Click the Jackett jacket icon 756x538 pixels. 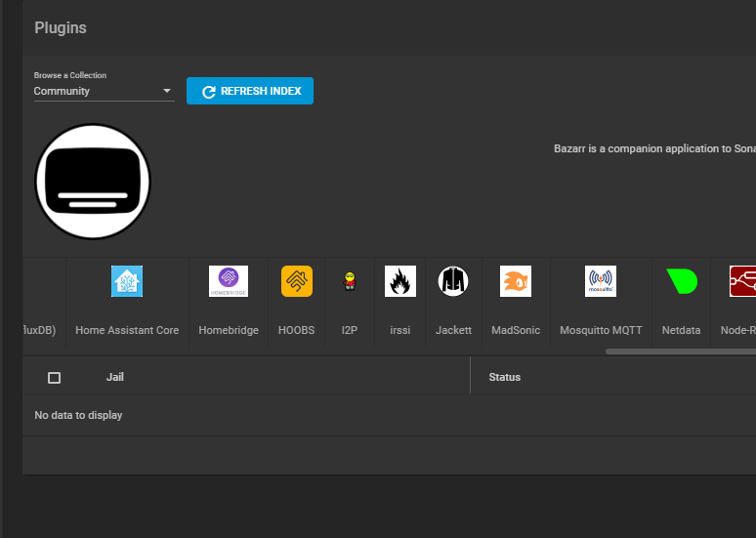click(453, 281)
